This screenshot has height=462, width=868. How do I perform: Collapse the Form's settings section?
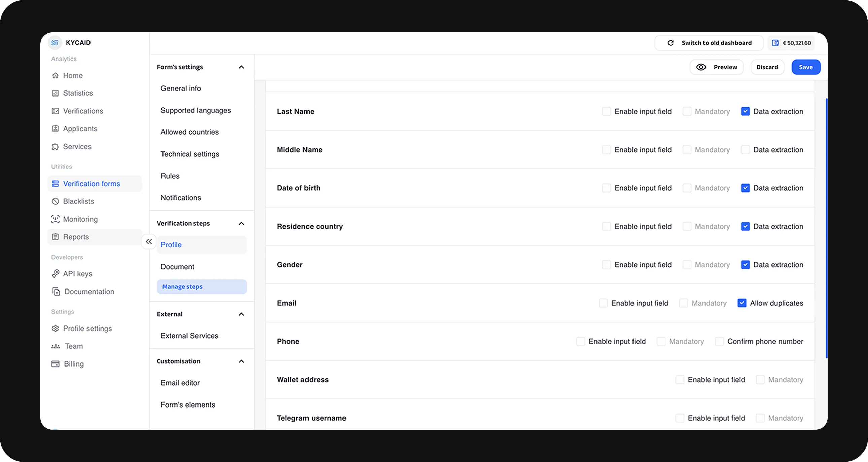242,67
